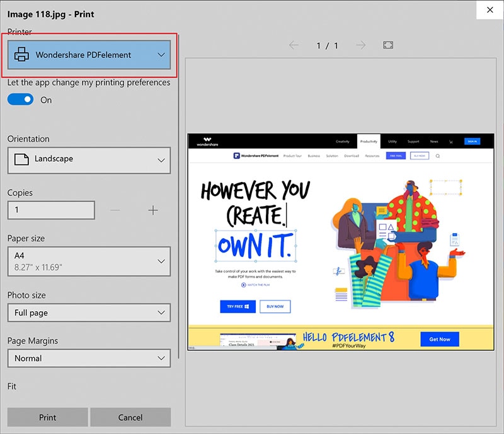Click the fit-to-window preview icon
Image resolution: width=504 pixels, height=434 pixels.
tap(388, 45)
